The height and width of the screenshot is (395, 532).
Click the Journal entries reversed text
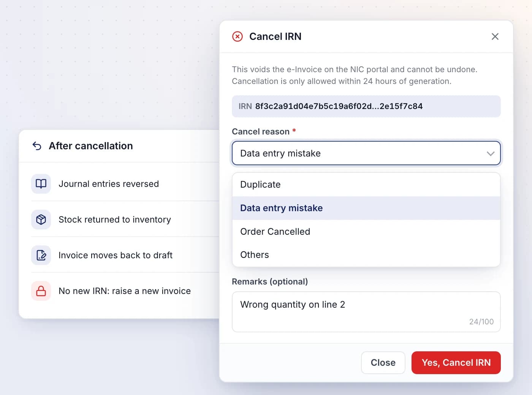tap(109, 184)
